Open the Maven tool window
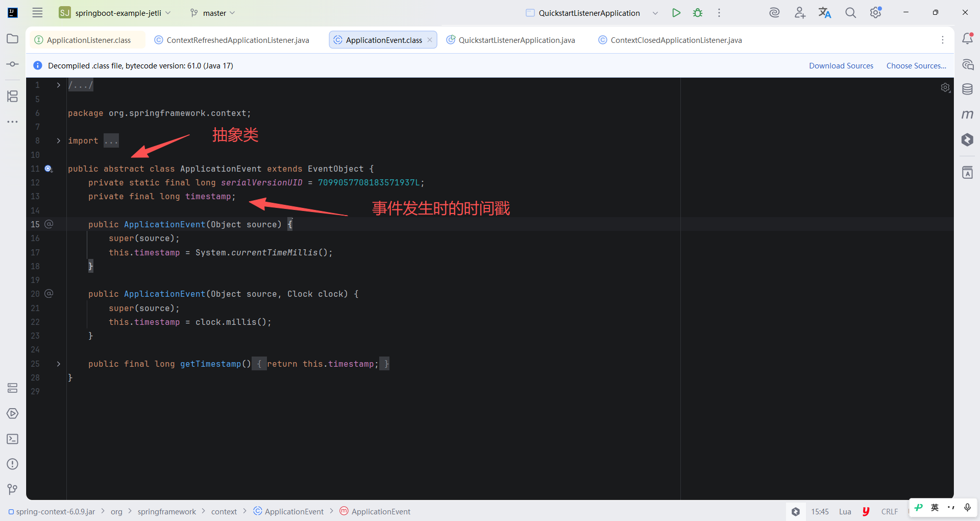980x521 pixels. click(967, 115)
